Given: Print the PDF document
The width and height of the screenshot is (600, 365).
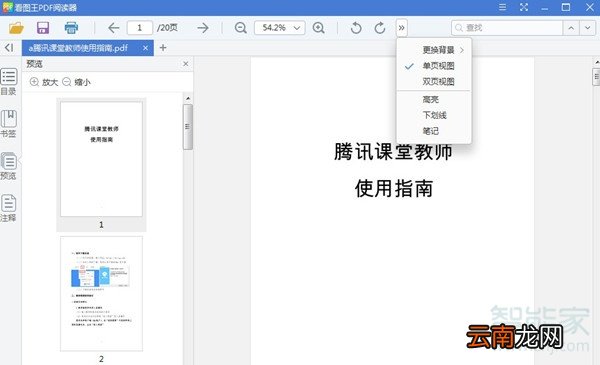Looking at the screenshot, I should 71,28.
